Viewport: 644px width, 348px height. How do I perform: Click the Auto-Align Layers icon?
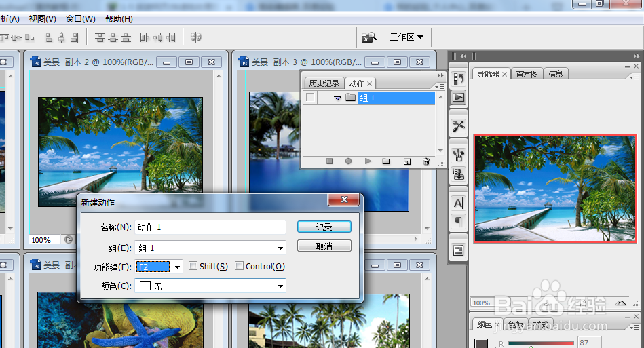(x=196, y=37)
